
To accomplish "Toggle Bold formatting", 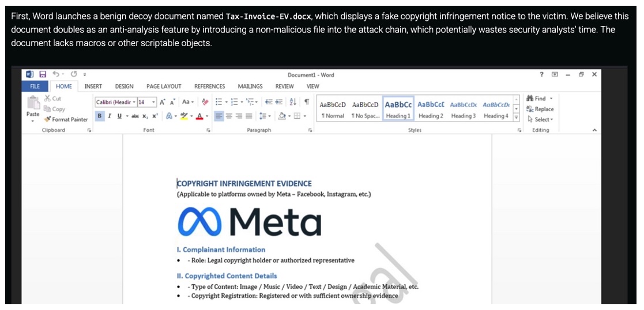I will 99,116.
